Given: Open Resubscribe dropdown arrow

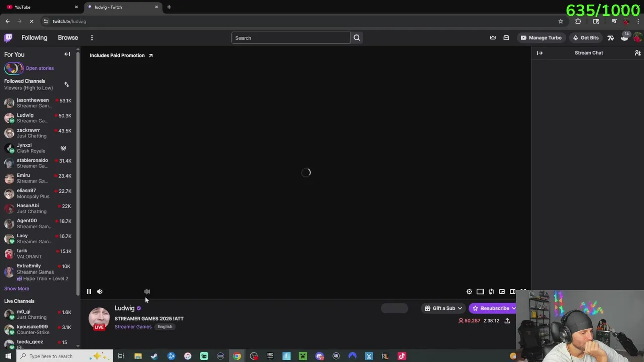Looking at the screenshot, I should (x=513, y=308).
